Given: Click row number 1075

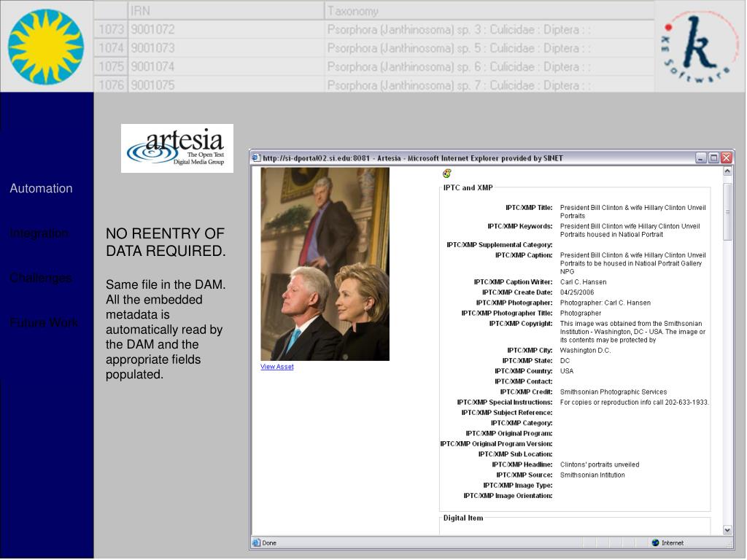Looking at the screenshot, I should pyautogui.click(x=111, y=66).
